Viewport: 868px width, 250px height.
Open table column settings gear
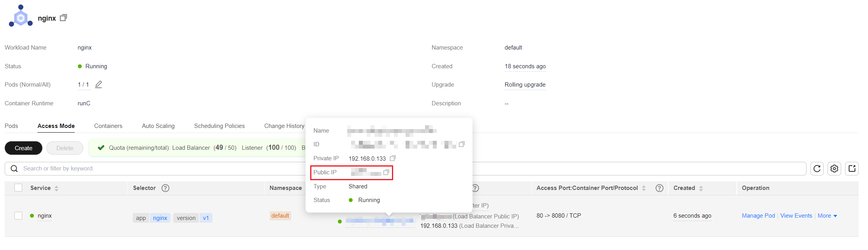[834, 168]
